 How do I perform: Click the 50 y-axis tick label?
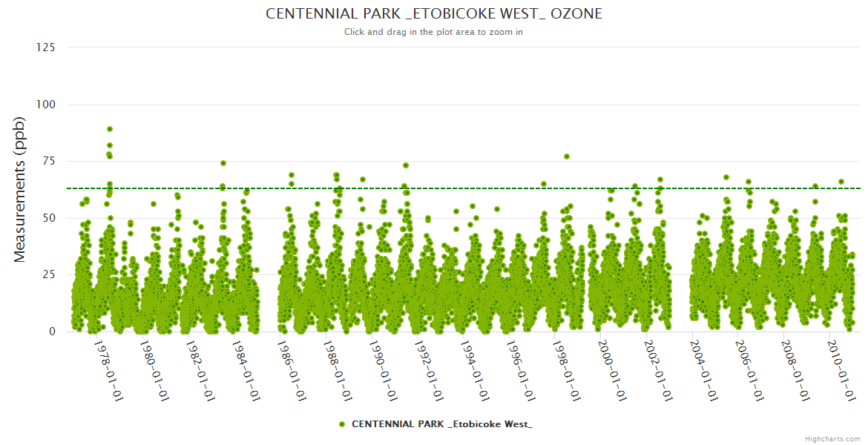point(49,218)
